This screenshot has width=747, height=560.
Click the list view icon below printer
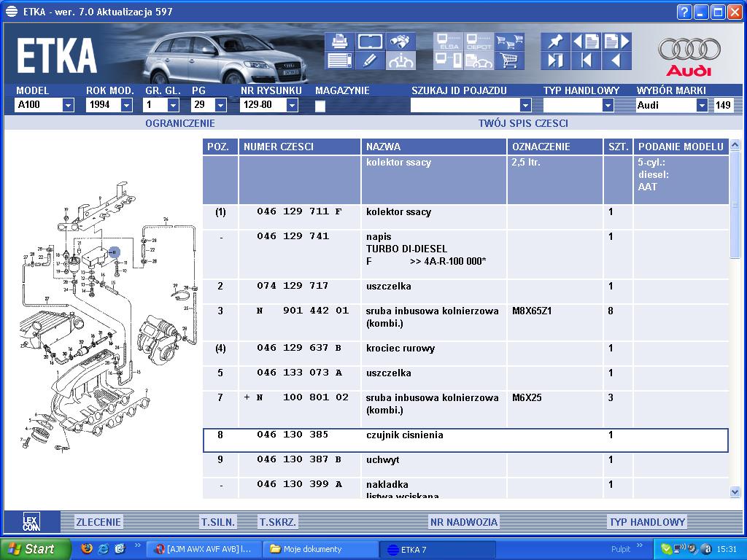click(x=339, y=61)
